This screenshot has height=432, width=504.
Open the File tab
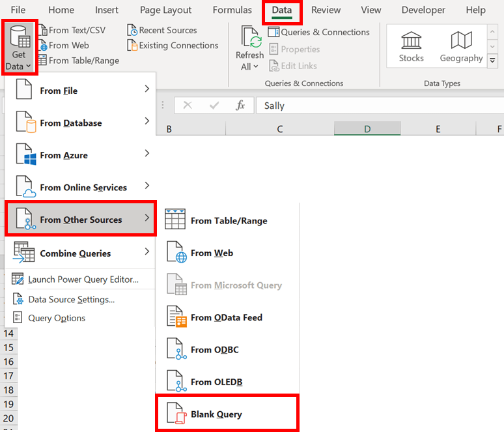coord(18,10)
